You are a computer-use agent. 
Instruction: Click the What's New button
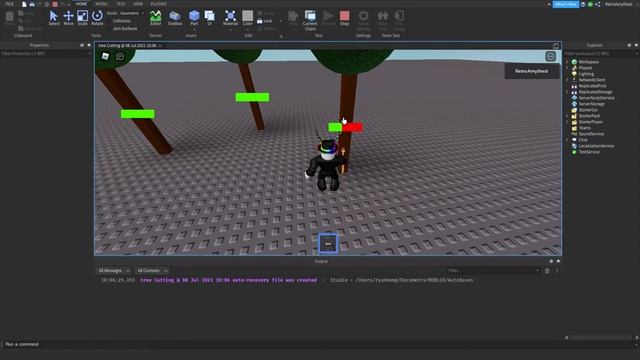566,4
